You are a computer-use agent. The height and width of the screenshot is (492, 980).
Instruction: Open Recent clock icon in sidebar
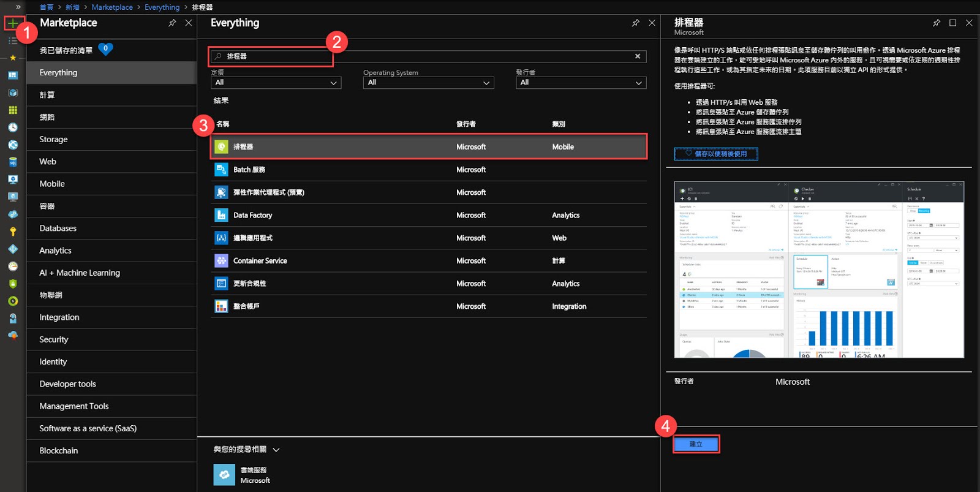(12, 127)
